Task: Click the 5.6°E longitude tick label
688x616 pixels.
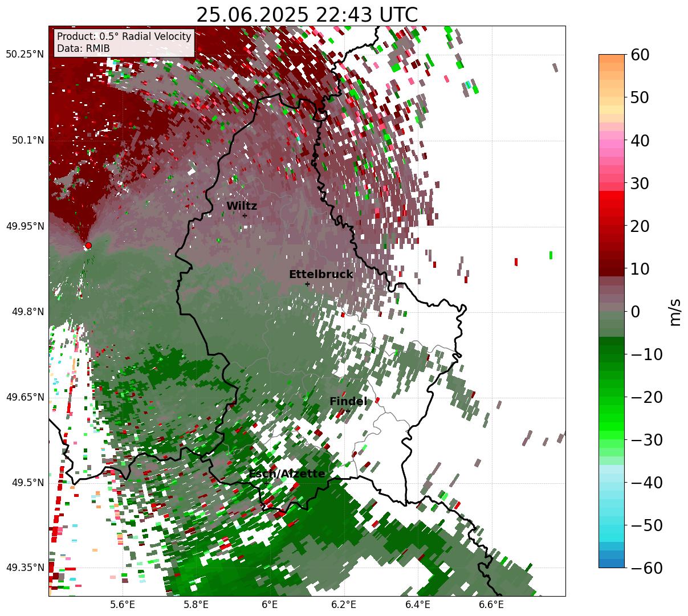Action: tap(123, 605)
